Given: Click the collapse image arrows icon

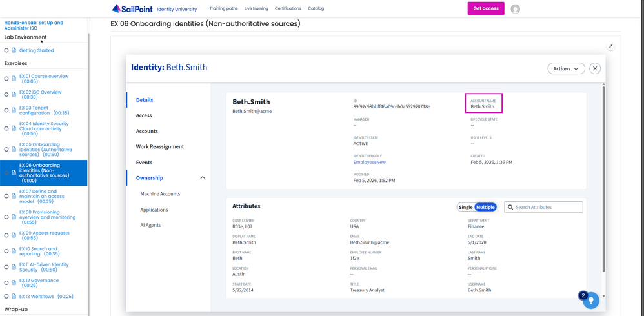Looking at the screenshot, I should [x=611, y=46].
